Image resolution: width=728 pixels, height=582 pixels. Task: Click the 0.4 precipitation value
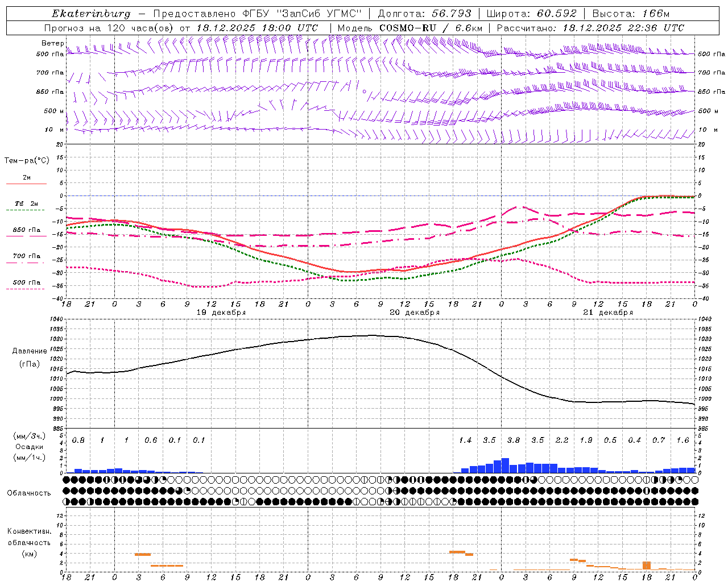[x=634, y=440]
